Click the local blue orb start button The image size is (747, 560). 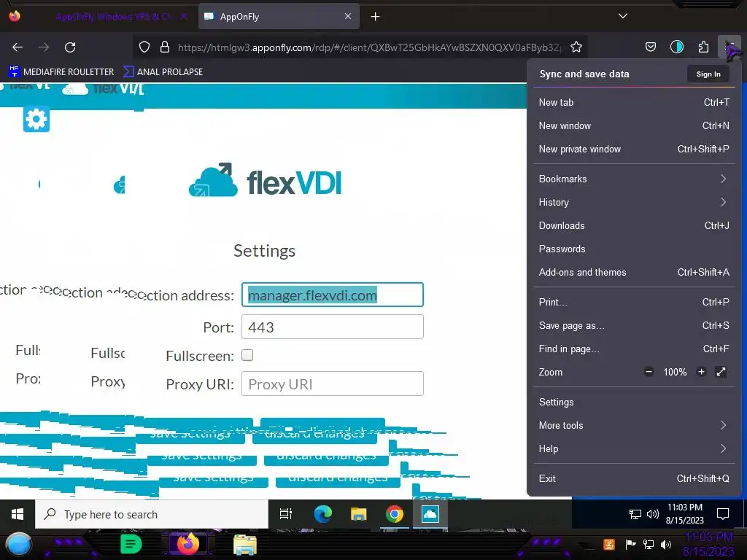tap(18, 545)
